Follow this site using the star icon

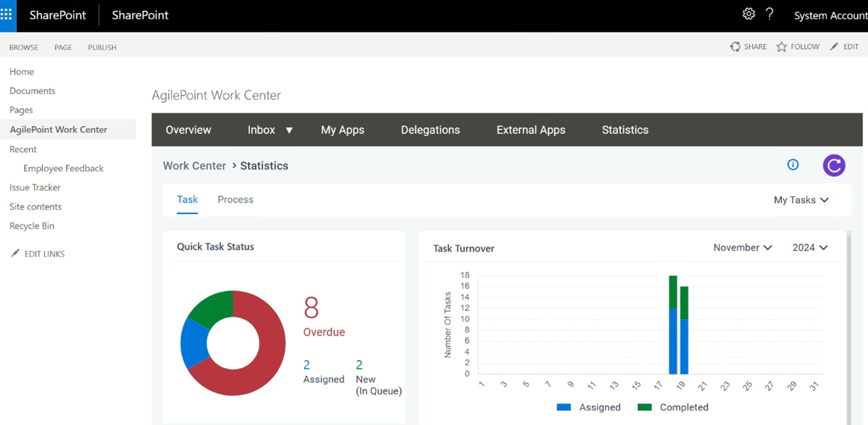pyautogui.click(x=781, y=47)
